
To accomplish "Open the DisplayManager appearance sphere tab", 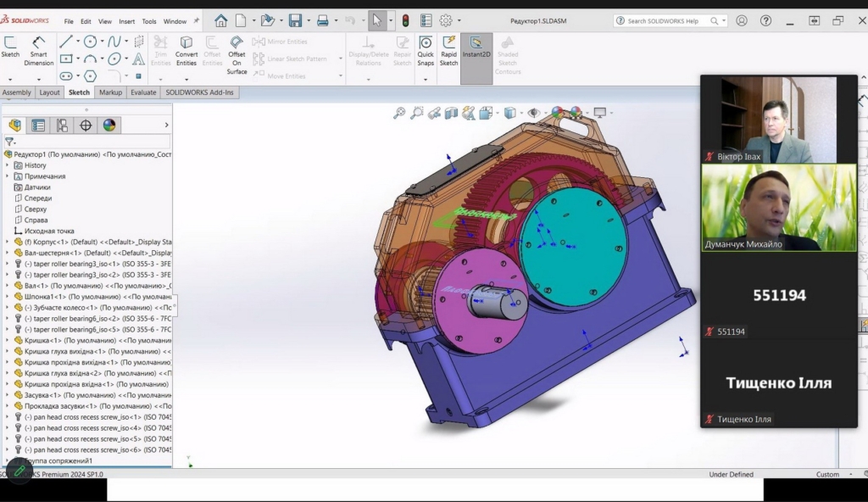I will 109,126.
